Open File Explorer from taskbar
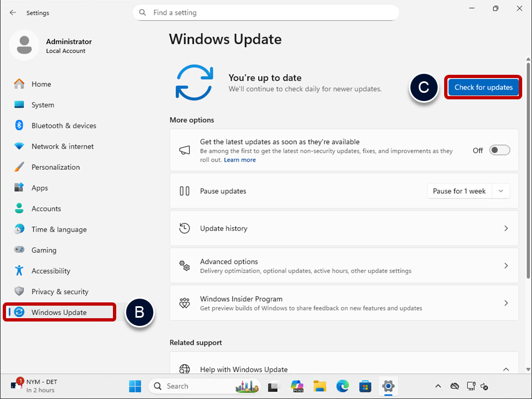The width and height of the screenshot is (532, 399). pos(320,386)
